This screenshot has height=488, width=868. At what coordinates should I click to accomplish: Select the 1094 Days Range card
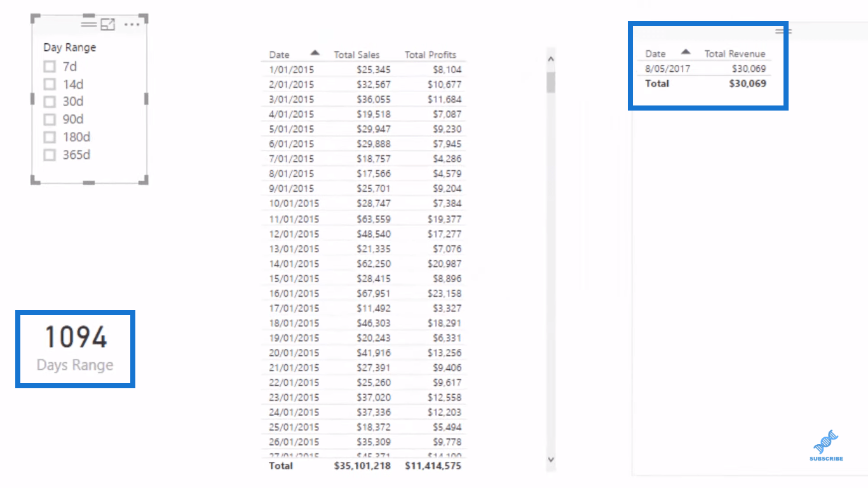pos(75,349)
